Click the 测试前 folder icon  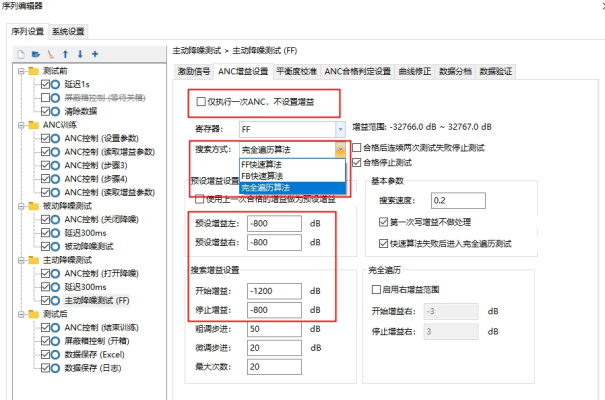tap(34, 71)
